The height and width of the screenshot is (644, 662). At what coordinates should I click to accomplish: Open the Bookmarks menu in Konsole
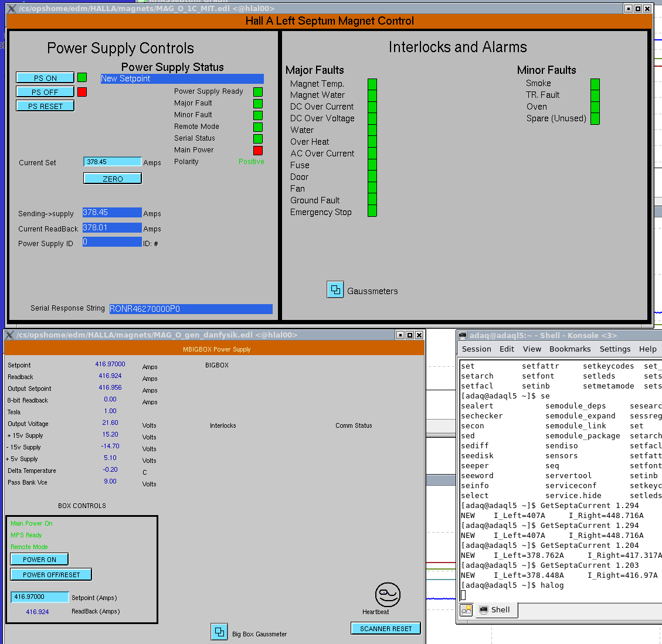pos(570,349)
